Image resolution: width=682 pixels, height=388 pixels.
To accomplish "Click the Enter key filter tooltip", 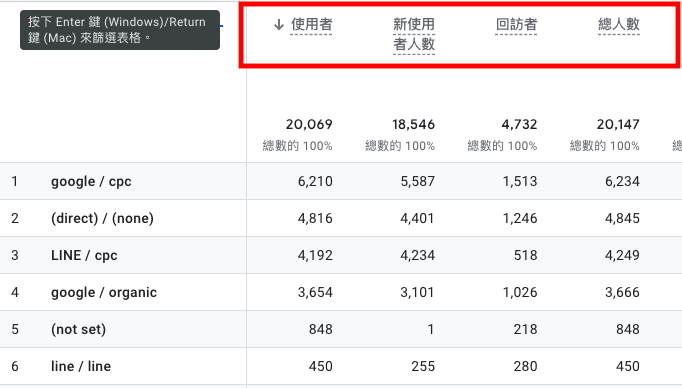I will click(x=120, y=30).
